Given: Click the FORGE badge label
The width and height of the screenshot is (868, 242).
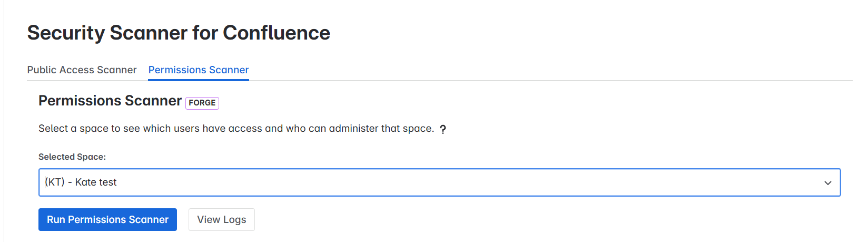Looking at the screenshot, I should pyautogui.click(x=202, y=103).
